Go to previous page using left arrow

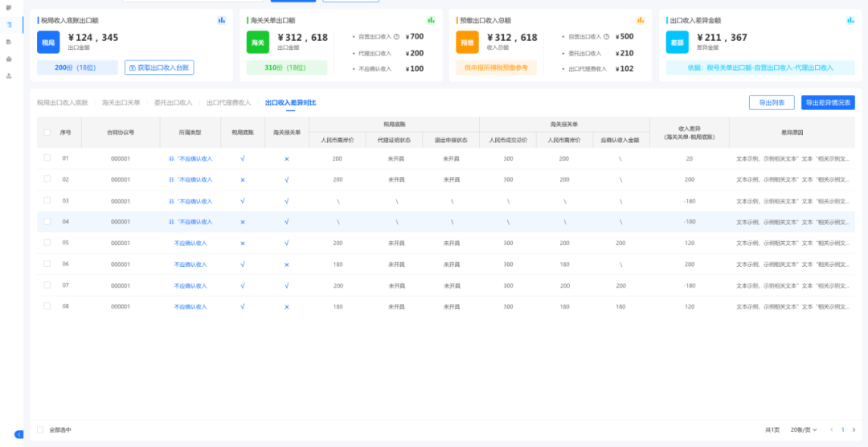pyautogui.click(x=832, y=430)
